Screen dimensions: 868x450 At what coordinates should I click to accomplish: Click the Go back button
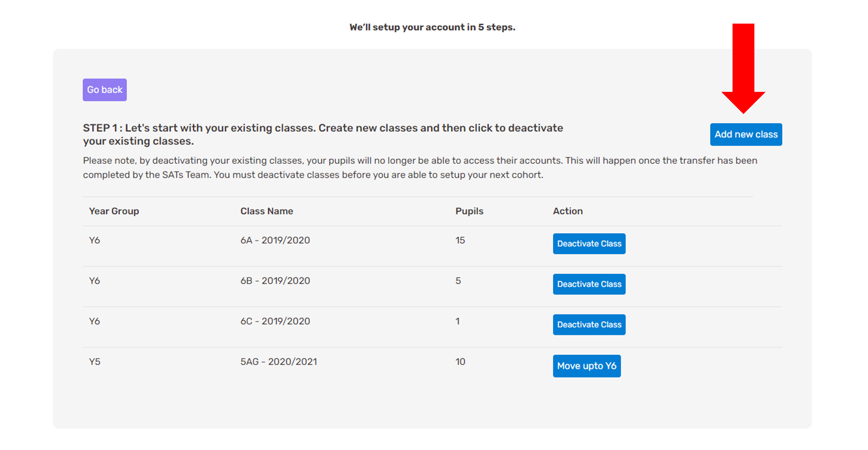pos(105,90)
